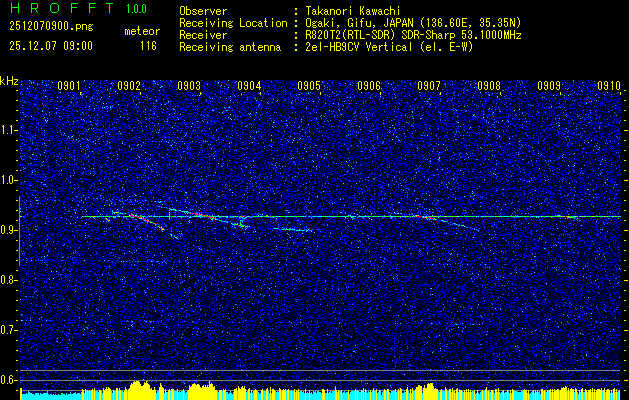Click the meteor count 116
The height and width of the screenshot is (400, 629).
(x=148, y=46)
